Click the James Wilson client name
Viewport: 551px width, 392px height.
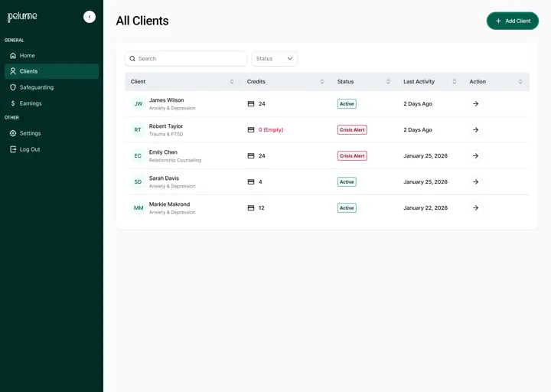point(166,100)
